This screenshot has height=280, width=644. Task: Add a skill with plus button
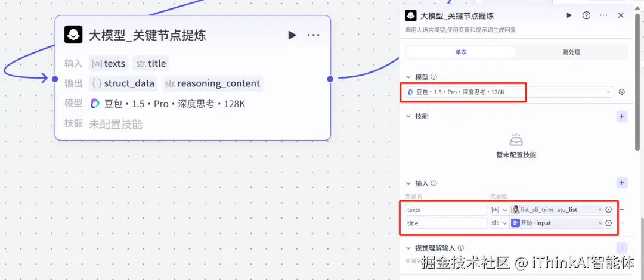click(622, 117)
